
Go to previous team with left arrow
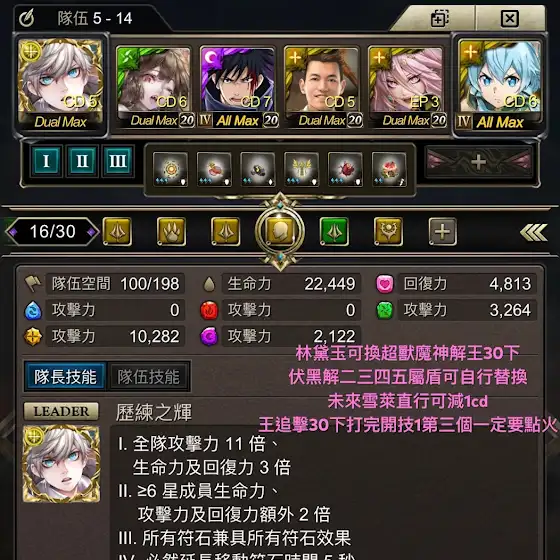click(x=13, y=232)
